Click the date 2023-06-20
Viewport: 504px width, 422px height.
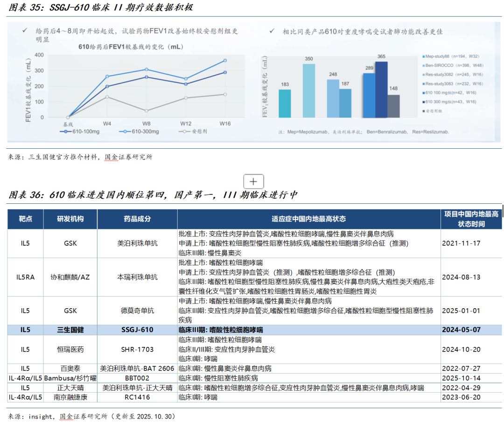(461, 397)
